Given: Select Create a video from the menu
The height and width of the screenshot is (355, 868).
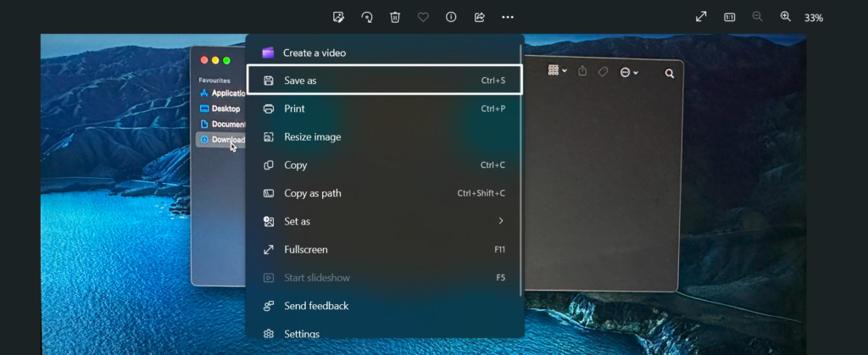Looking at the screenshot, I should click(314, 53).
